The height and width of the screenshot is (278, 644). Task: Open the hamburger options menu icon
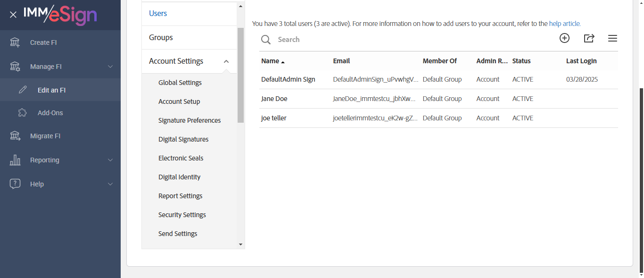coord(612,39)
